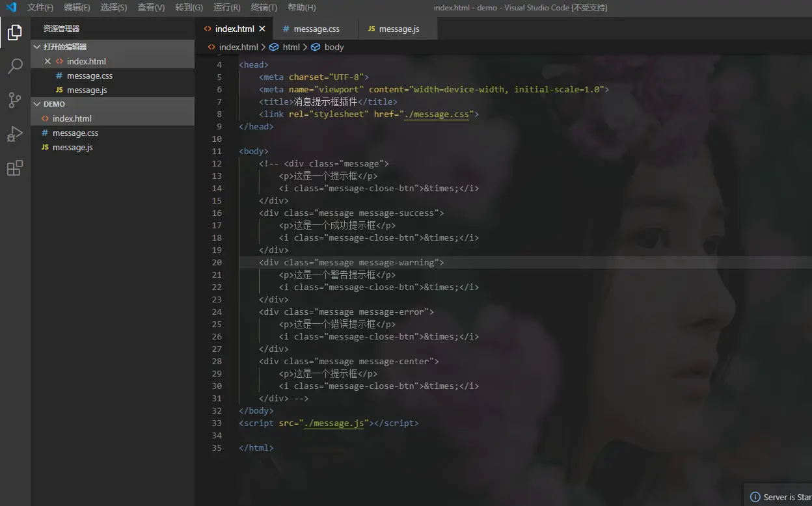The width and height of the screenshot is (812, 506).
Task: Open the Run and Debug view
Action: (15, 133)
